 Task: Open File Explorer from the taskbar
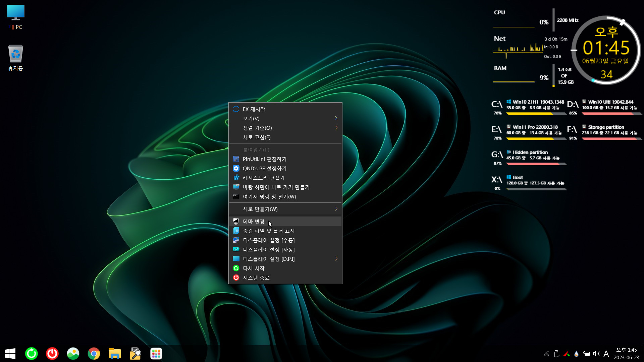pos(115,354)
